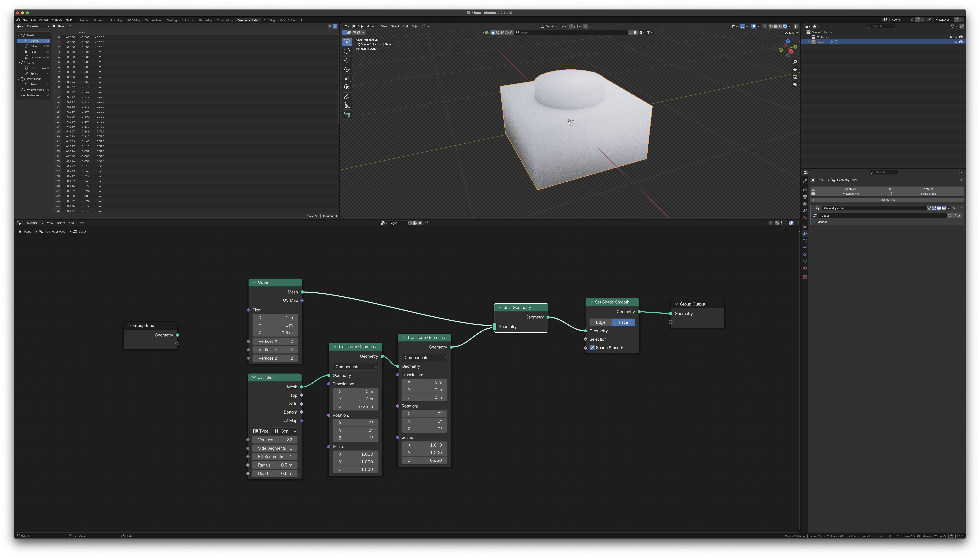Open the Texture checker properties tab
The height and width of the screenshot is (557, 980).
click(x=805, y=277)
